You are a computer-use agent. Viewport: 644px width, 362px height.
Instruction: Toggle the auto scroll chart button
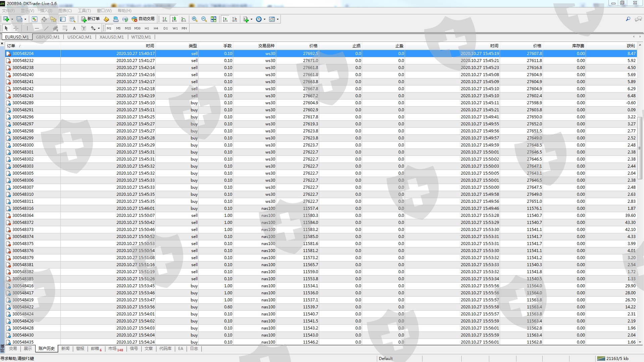(225, 19)
